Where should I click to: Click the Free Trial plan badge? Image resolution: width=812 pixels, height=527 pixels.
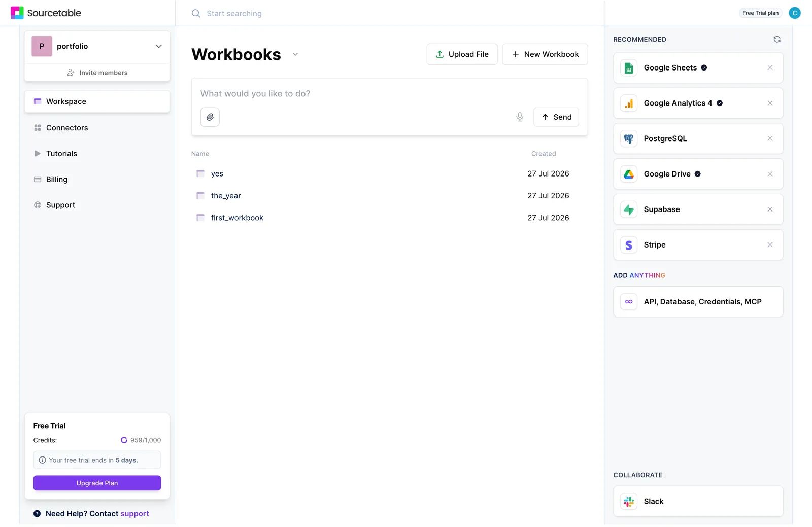pyautogui.click(x=760, y=13)
